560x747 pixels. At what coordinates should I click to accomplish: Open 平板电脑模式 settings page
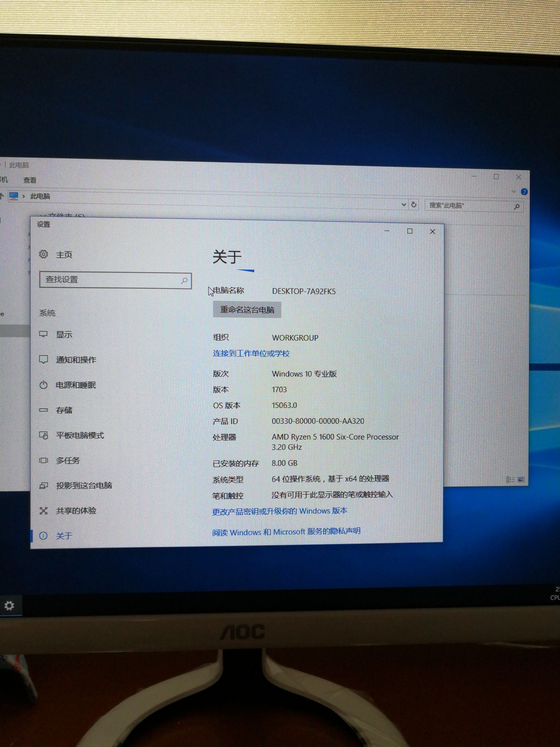80,435
